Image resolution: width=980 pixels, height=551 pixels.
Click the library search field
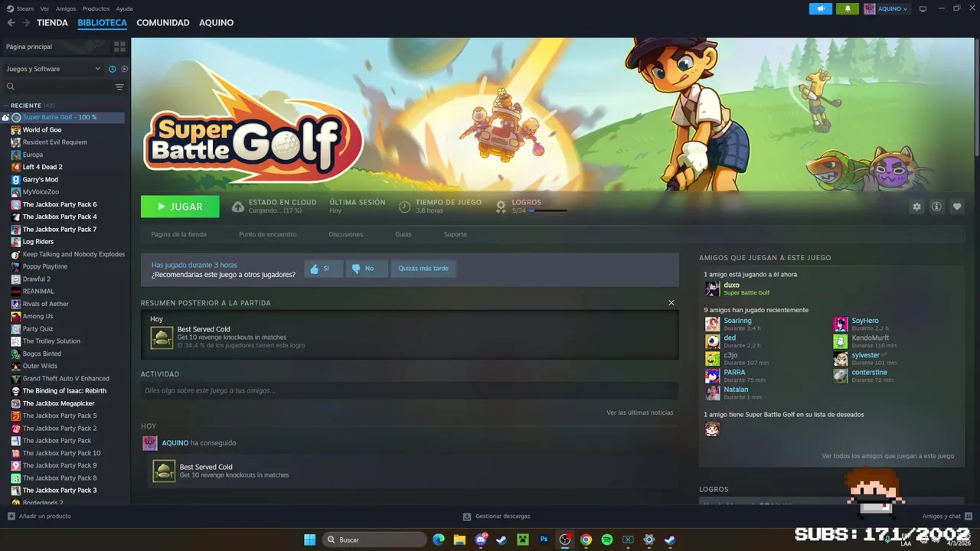tap(57, 86)
